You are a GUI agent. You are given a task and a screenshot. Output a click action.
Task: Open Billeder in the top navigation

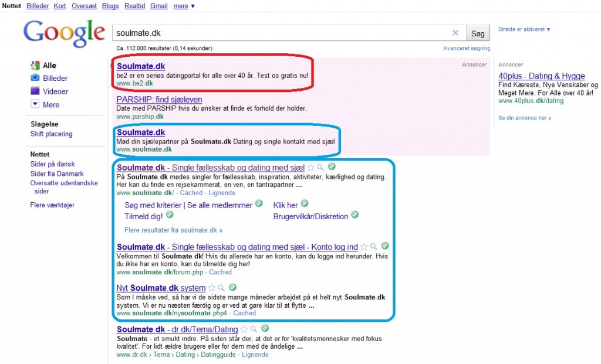[38, 6]
